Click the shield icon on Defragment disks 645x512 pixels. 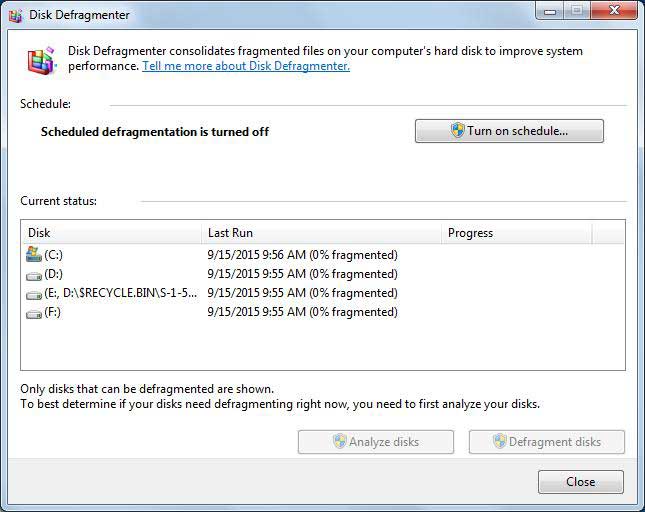tap(499, 441)
